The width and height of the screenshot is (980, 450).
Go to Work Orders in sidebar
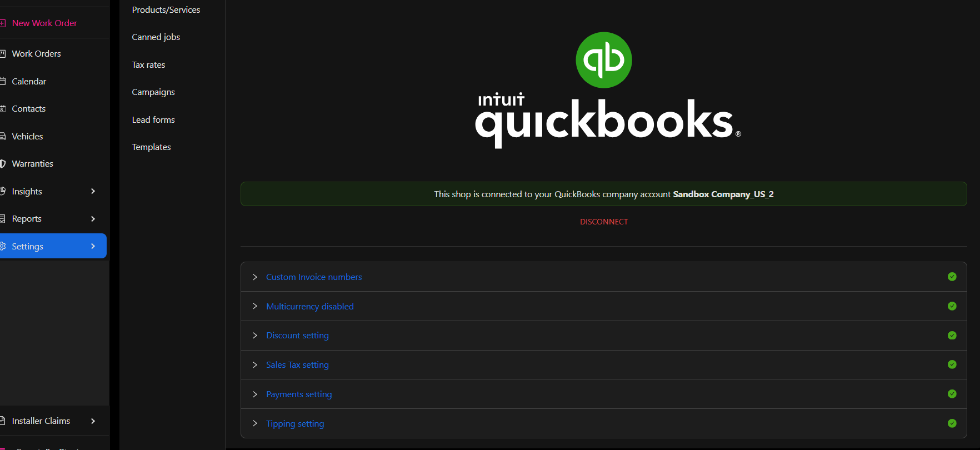pyautogui.click(x=36, y=54)
